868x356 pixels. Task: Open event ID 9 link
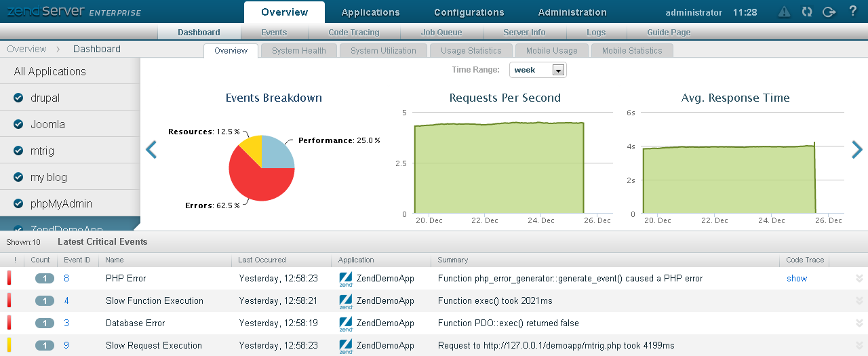66,345
